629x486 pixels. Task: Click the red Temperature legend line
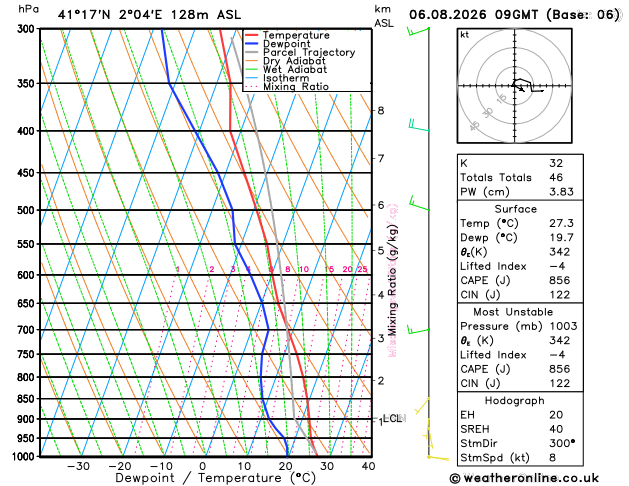(x=252, y=35)
